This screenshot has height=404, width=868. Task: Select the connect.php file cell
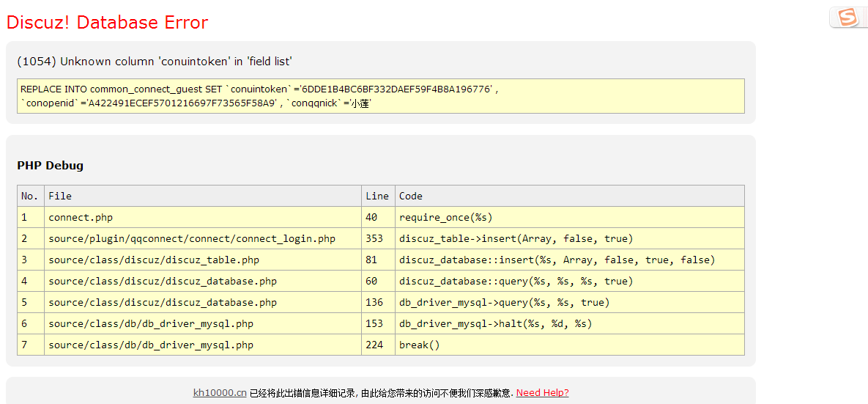(81, 218)
